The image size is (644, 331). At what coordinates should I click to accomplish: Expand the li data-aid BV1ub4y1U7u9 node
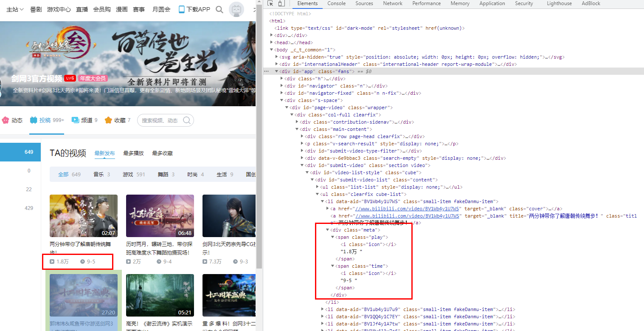[x=323, y=309]
